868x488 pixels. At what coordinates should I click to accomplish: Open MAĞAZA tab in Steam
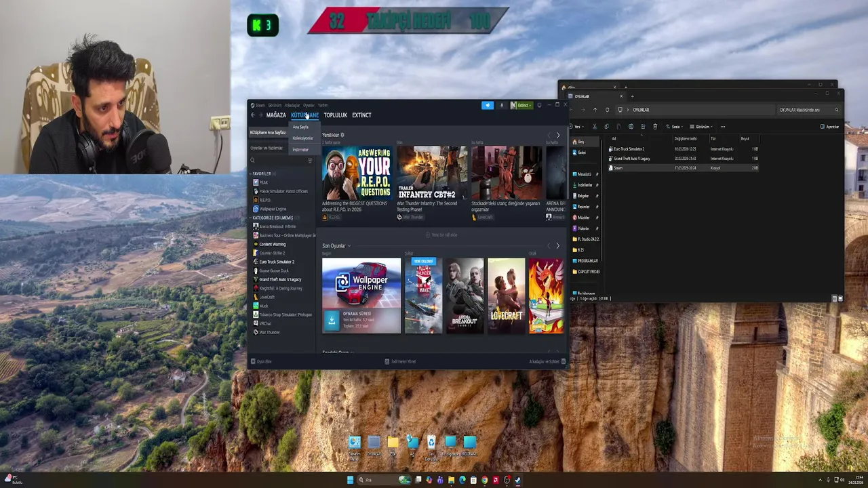click(x=276, y=115)
